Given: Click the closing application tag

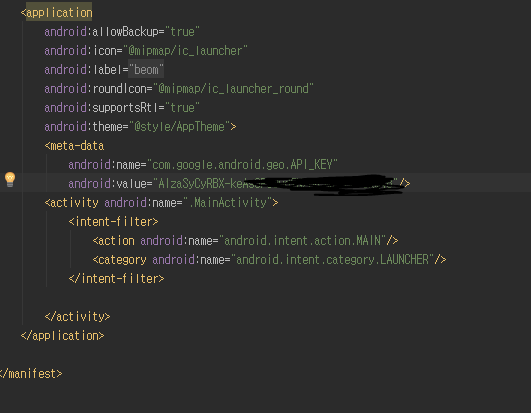Looking at the screenshot, I should 62,335.
